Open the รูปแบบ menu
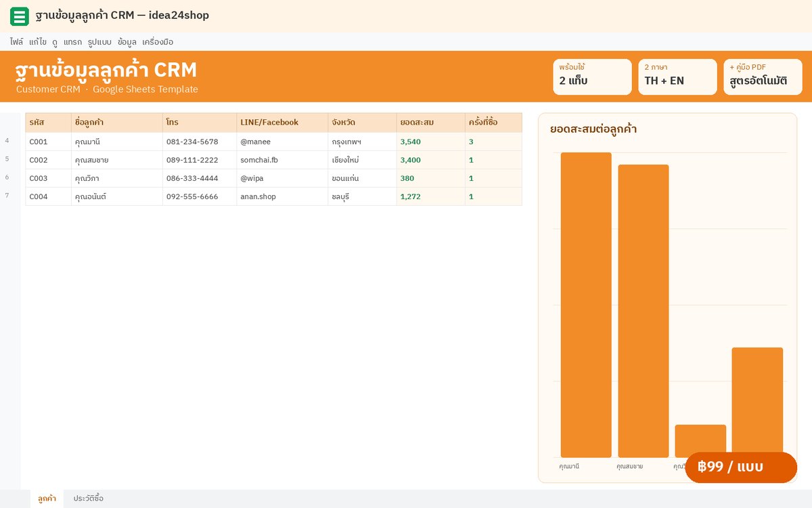Image resolution: width=812 pixels, height=508 pixels. (99, 42)
